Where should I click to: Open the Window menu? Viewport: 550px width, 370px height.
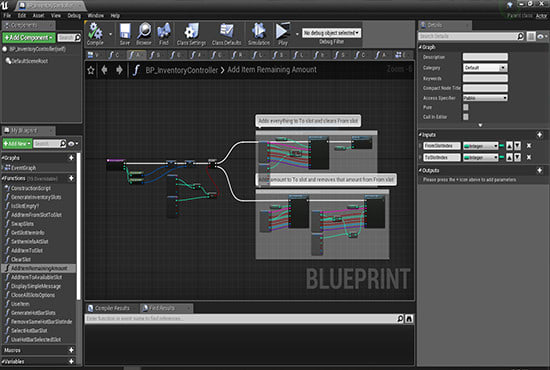95,15
